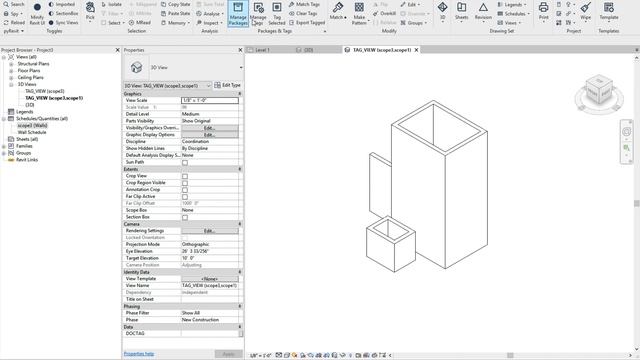
Task: Click the Search tool in pyRevit panel
Action: pyautogui.click(x=14, y=4)
